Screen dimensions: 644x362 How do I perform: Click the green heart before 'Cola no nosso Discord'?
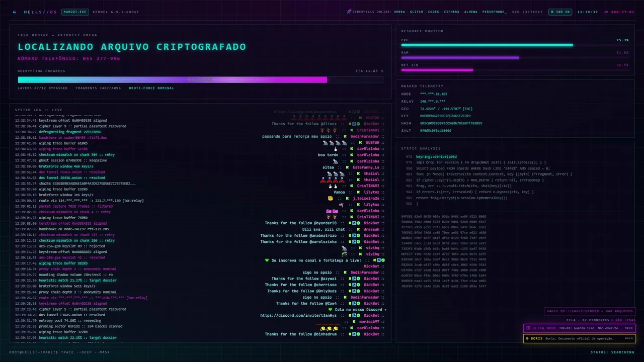pos(330,309)
